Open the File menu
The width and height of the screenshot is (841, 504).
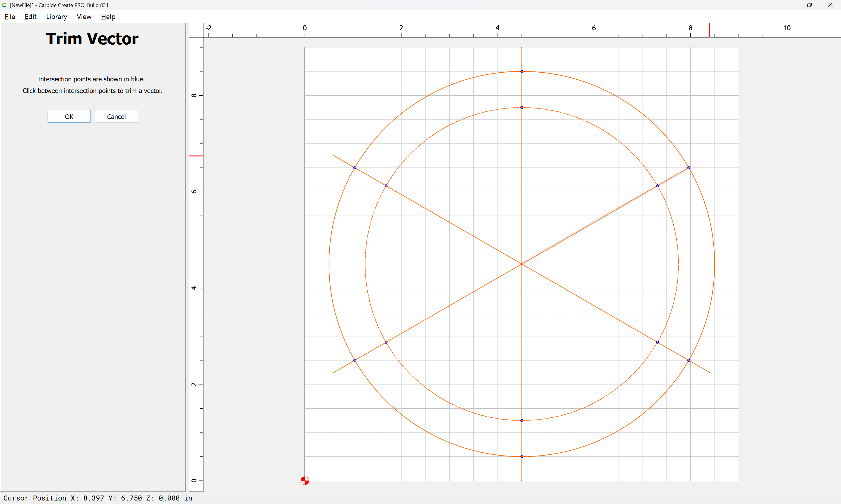pos(10,17)
